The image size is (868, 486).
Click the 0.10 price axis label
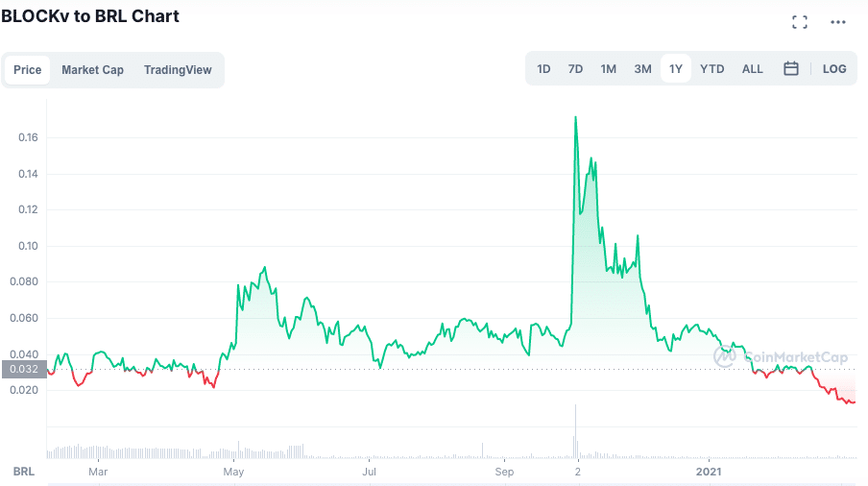pos(28,246)
